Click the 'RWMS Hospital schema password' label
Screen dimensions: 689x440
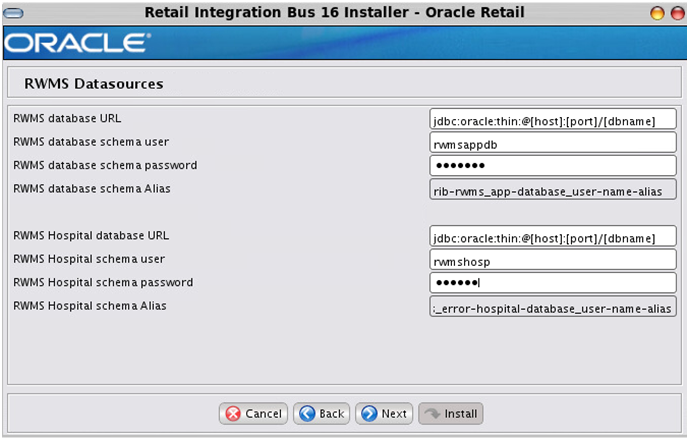click(x=103, y=282)
